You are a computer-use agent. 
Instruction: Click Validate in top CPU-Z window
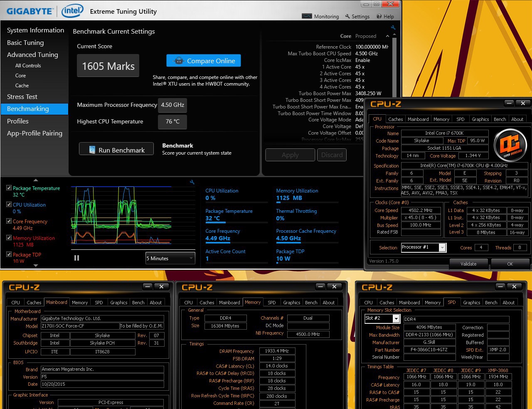[468, 264]
